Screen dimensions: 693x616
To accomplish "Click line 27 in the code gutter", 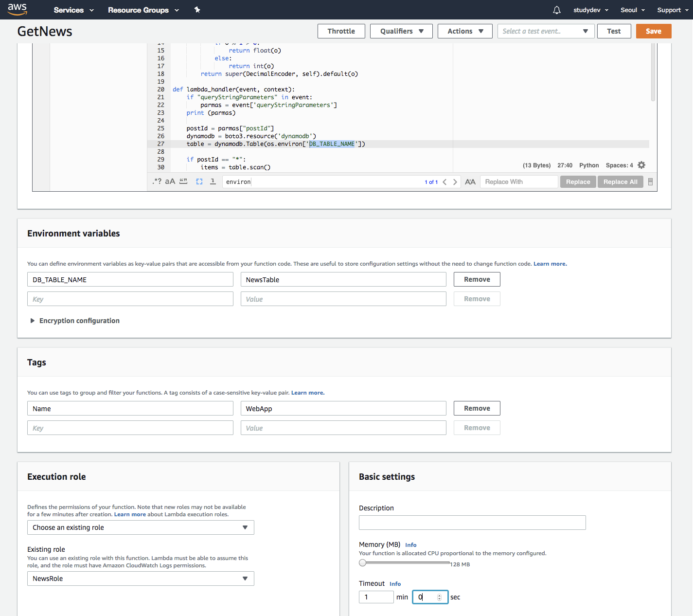I will (x=160, y=144).
